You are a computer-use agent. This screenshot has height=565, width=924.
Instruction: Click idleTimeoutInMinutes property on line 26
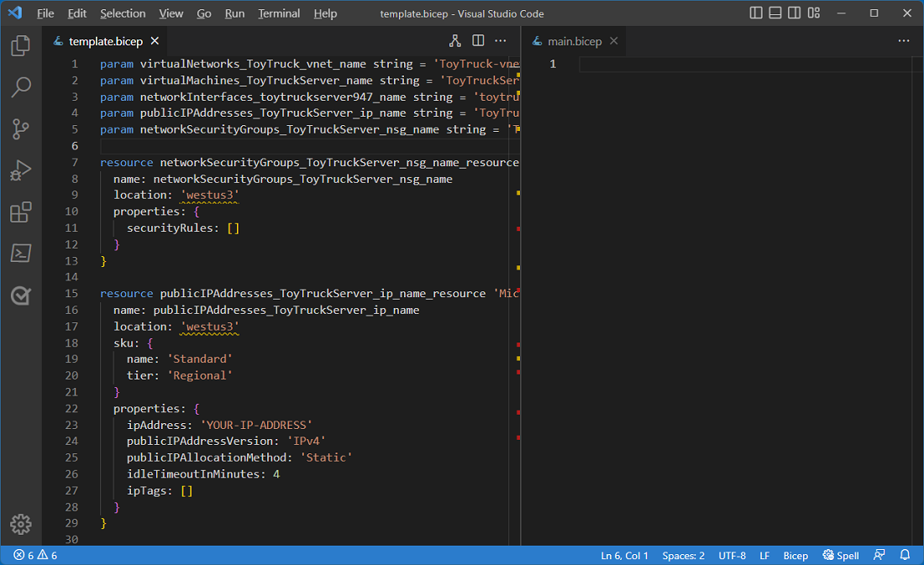click(x=193, y=473)
